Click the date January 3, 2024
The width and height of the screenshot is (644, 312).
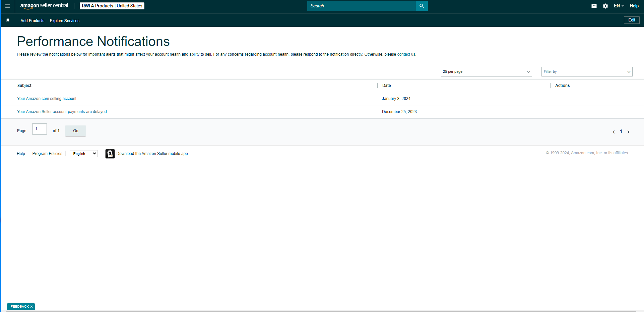tap(396, 99)
